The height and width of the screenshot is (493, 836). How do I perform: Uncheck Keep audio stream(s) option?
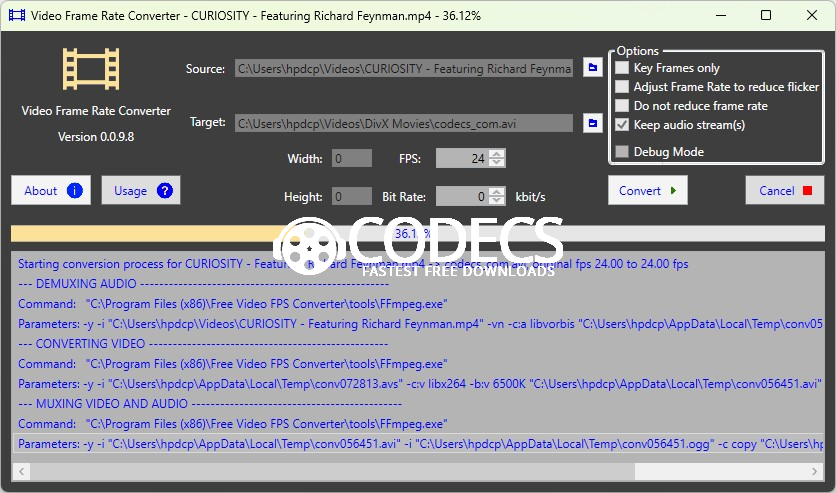(622, 125)
